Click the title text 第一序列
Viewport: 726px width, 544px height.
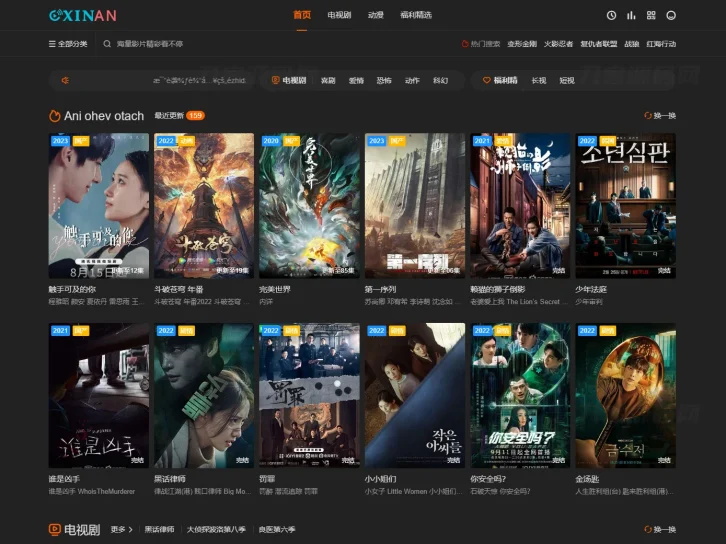click(x=380, y=289)
